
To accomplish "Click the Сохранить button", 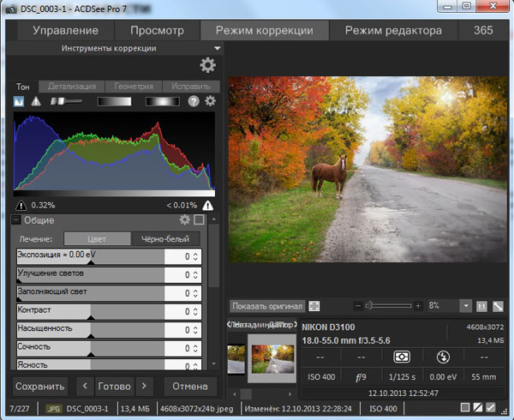I will point(39,385).
